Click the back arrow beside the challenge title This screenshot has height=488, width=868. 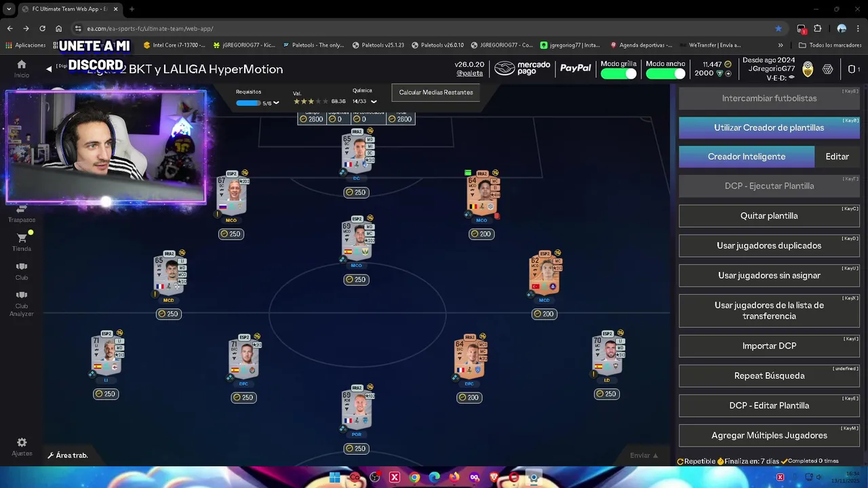point(49,69)
